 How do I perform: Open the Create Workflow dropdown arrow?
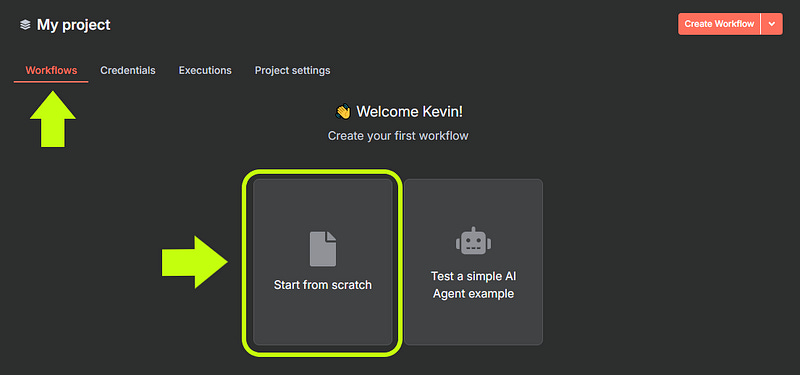pyautogui.click(x=771, y=24)
